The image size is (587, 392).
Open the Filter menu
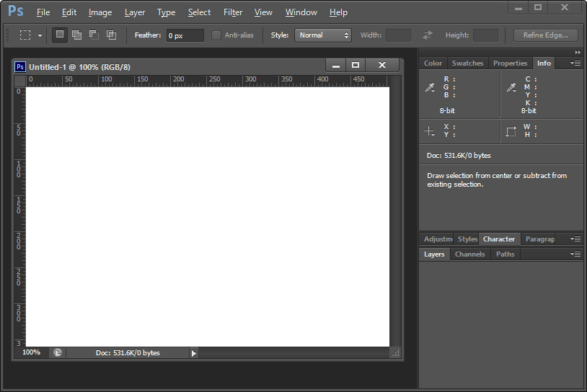[233, 12]
